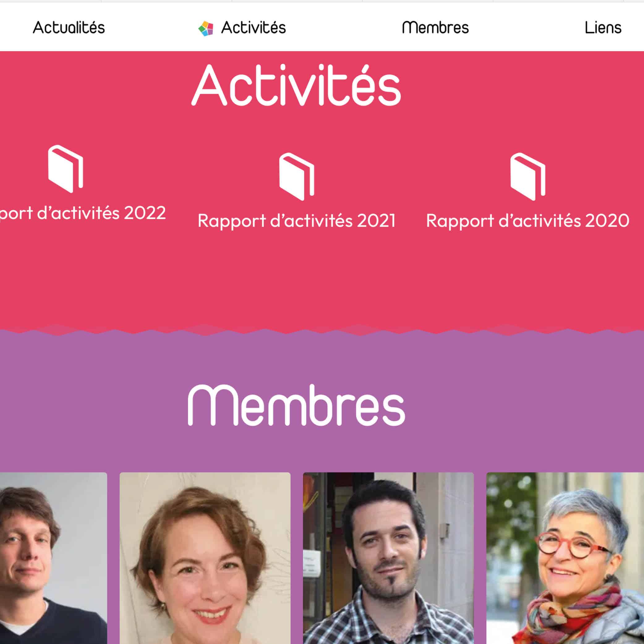
Task: Open the book icon for the 2021 report
Action: pos(296,177)
